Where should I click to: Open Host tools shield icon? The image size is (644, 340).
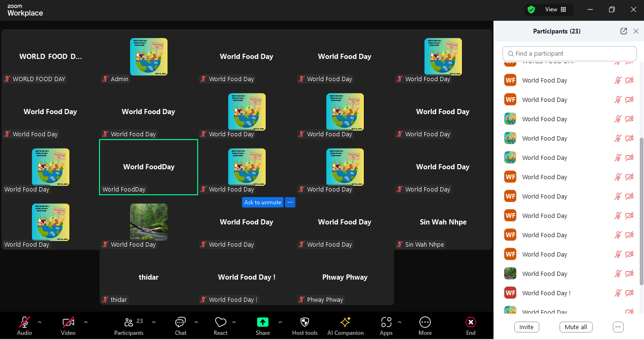click(305, 323)
